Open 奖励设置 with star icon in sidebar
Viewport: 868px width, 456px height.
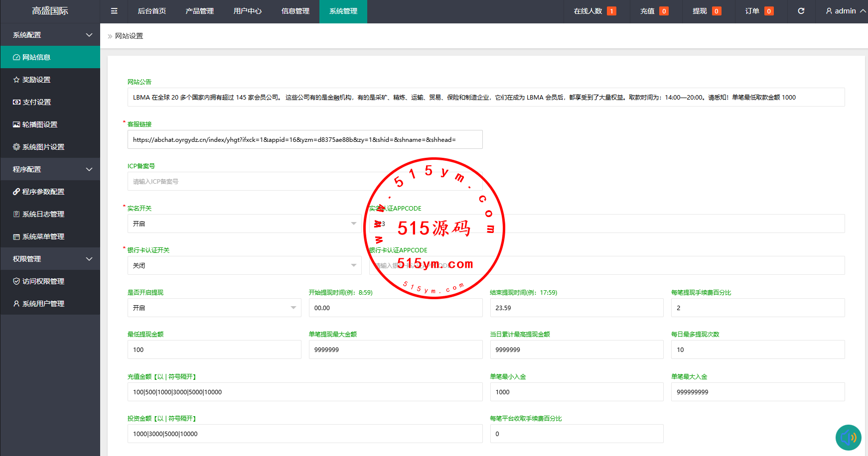coord(36,80)
